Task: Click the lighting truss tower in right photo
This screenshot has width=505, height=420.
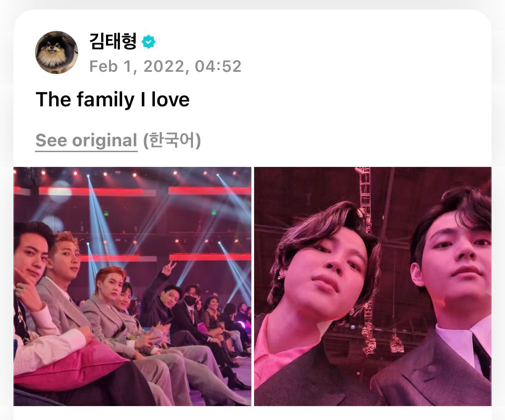Action: pyautogui.click(x=365, y=258)
